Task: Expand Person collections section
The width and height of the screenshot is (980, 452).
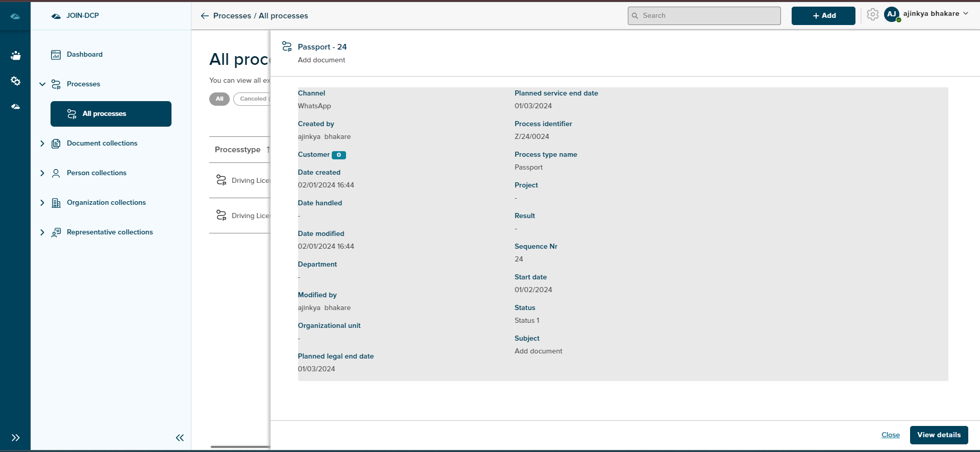Action: click(x=42, y=173)
